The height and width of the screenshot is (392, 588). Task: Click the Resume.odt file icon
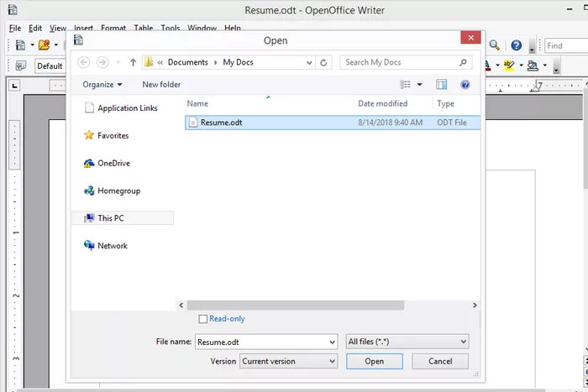pos(192,123)
